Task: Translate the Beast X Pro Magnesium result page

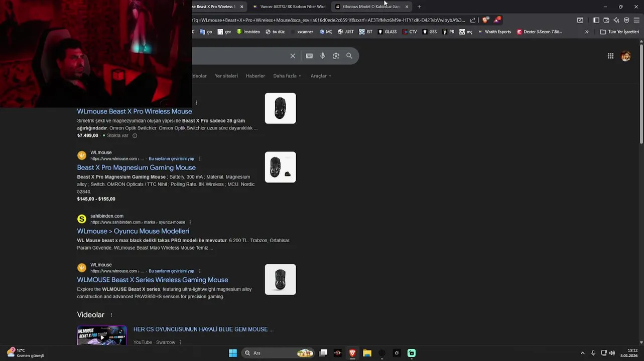Action: (171, 159)
